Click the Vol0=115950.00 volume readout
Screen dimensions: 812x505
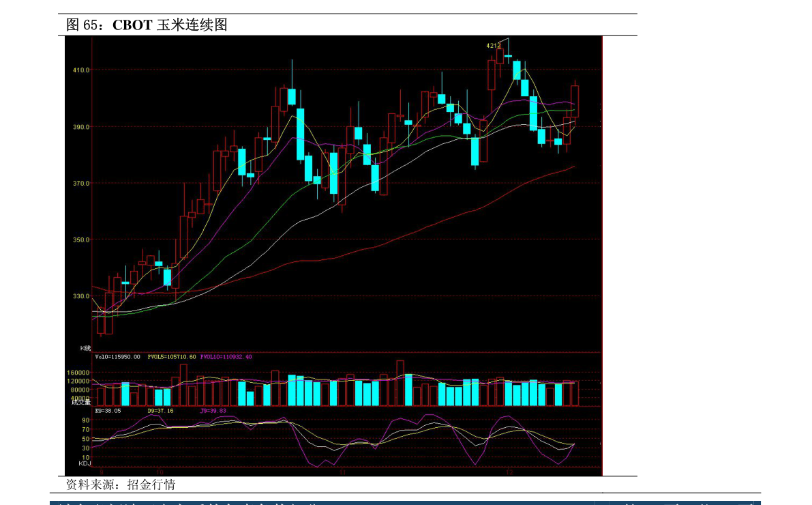117,357
